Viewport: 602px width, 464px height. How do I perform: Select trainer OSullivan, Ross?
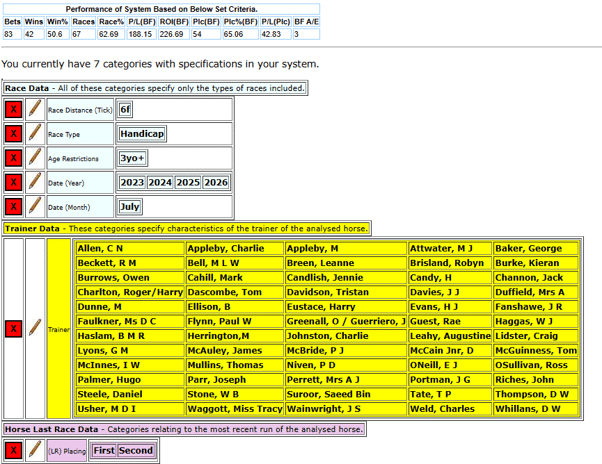(536, 365)
